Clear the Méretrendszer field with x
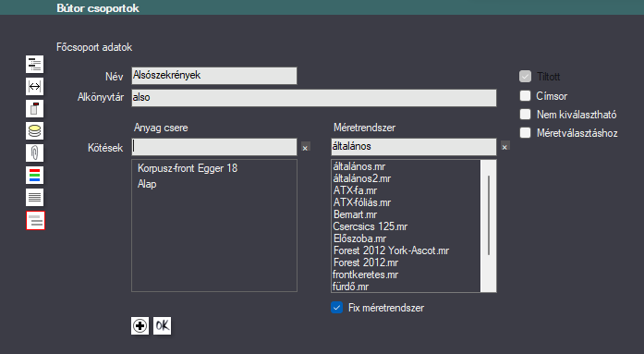Image resolution: width=644 pixels, height=354 pixels. pyautogui.click(x=504, y=147)
